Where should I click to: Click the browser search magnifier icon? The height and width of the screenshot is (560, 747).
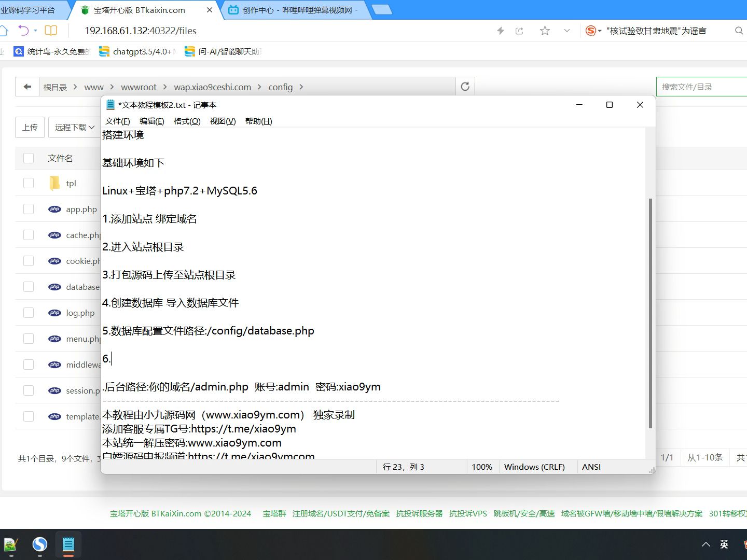739,31
